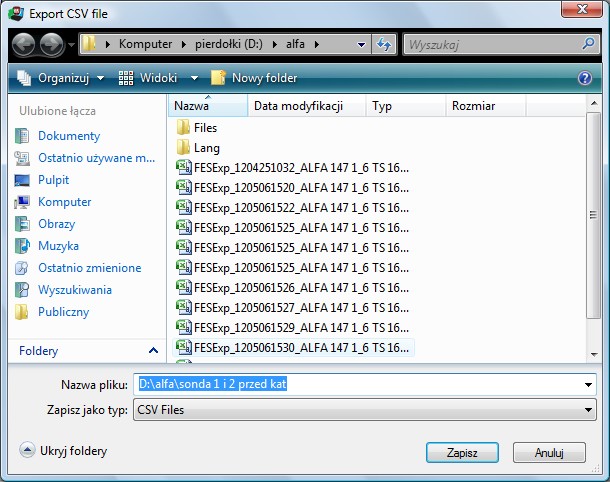Click pierdołki (D:) in the breadcrumb
The image size is (610, 482).
(229, 44)
